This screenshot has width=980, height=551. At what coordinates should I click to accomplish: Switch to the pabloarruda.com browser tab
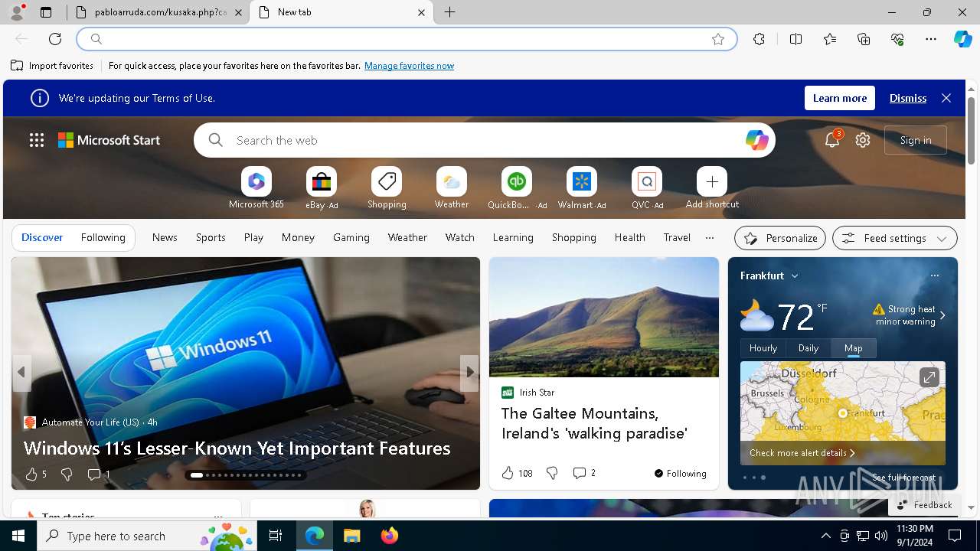tap(158, 12)
